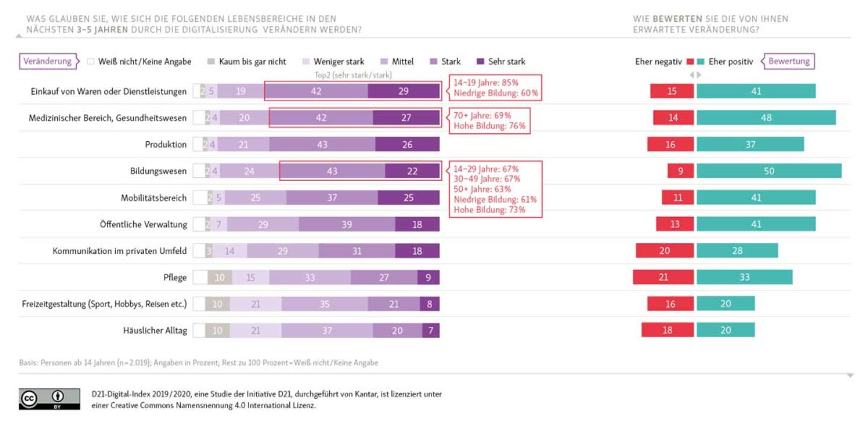The height and width of the screenshot is (424, 868).
Task: Click the 'Stark' 43 segment for Produktion
Action: coord(322,144)
